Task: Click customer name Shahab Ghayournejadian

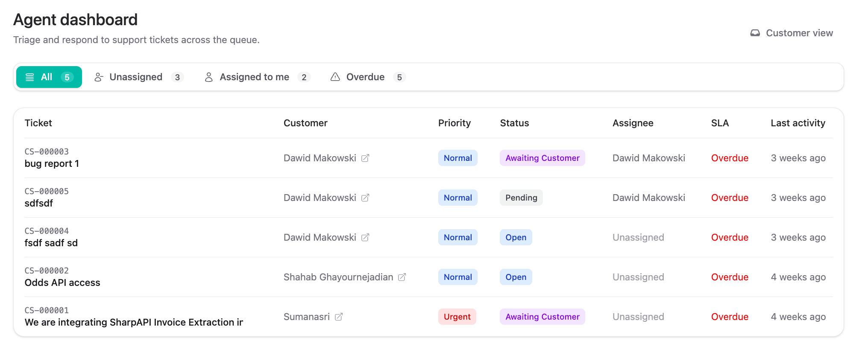Action: (x=338, y=277)
